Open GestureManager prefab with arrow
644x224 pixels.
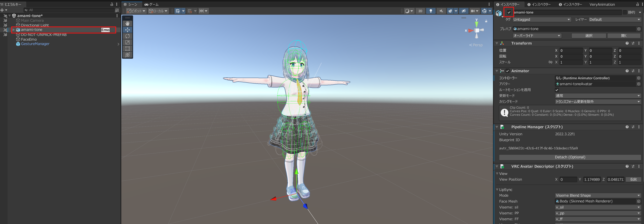(x=118, y=44)
